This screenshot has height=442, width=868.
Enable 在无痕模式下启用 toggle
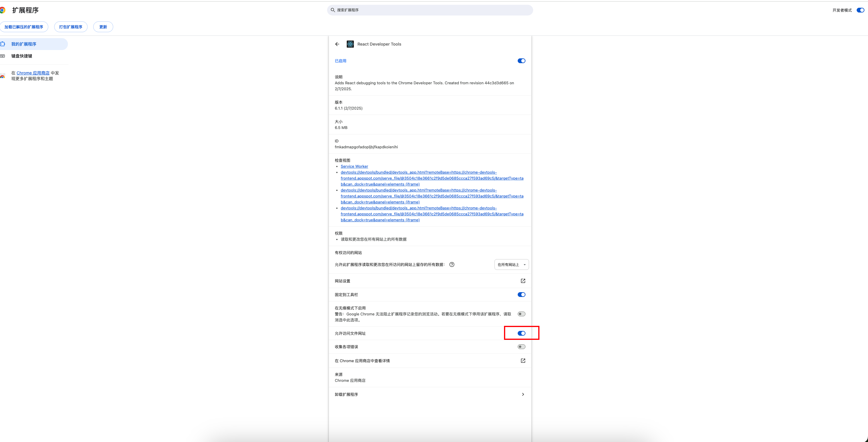pos(521,314)
